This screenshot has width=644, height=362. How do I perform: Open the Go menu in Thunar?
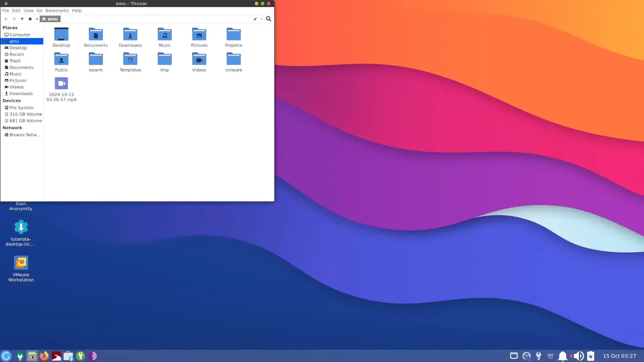(39, 10)
